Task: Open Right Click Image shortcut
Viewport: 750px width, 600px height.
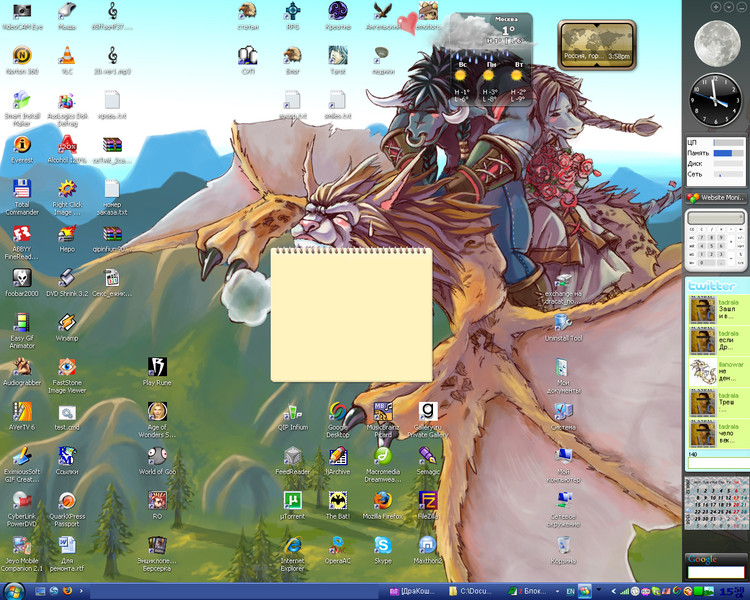Action: (67, 197)
